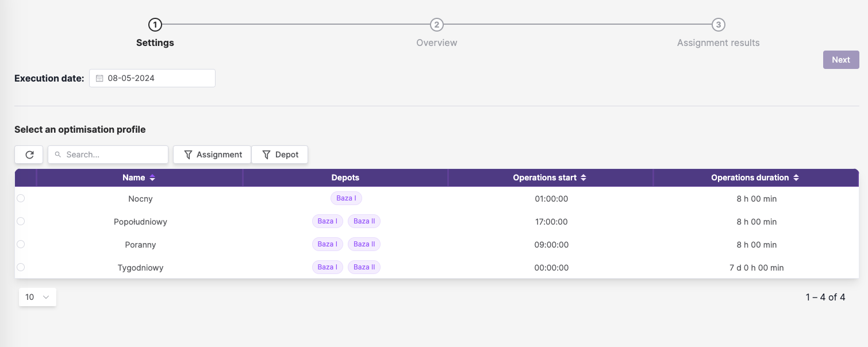Click the sort arrows beside Name header

point(152,178)
